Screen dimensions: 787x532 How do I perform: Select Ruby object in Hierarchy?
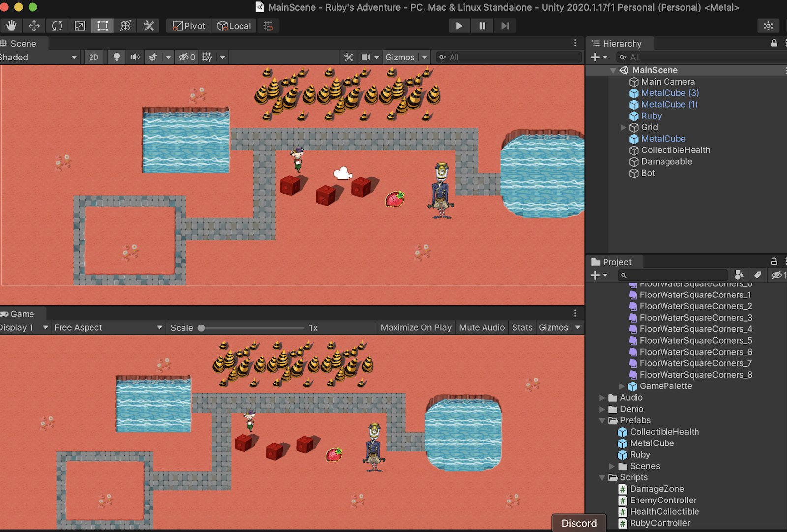pos(651,116)
